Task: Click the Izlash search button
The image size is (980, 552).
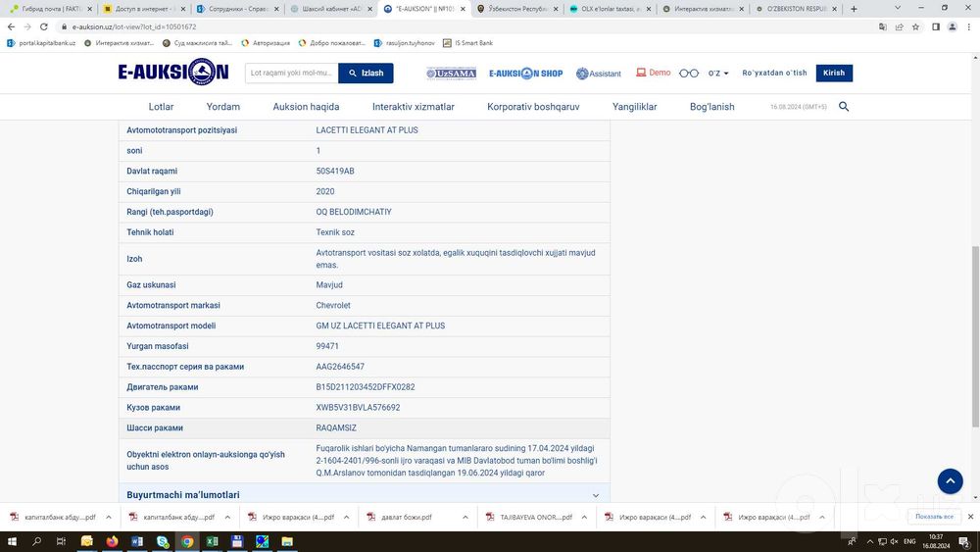Action: click(366, 74)
